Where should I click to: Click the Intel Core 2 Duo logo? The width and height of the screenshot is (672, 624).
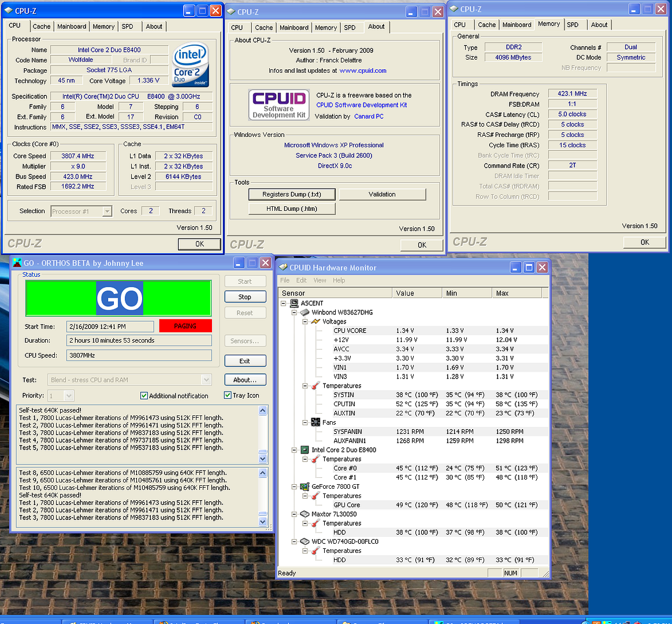click(190, 64)
